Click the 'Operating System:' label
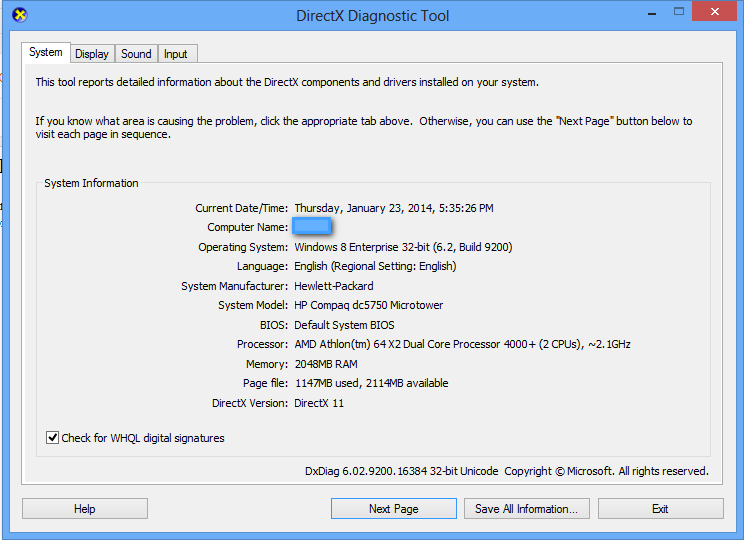Image resolution: width=744 pixels, height=540 pixels. [x=243, y=247]
